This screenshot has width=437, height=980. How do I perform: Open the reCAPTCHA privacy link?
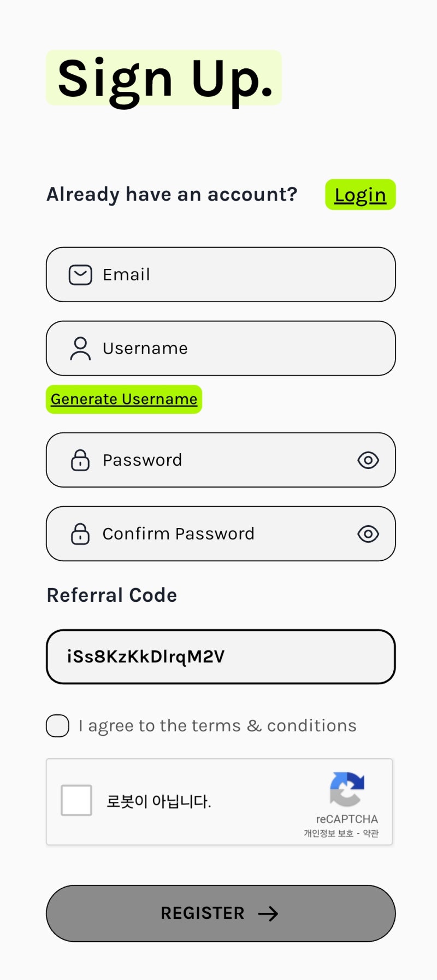point(328,834)
